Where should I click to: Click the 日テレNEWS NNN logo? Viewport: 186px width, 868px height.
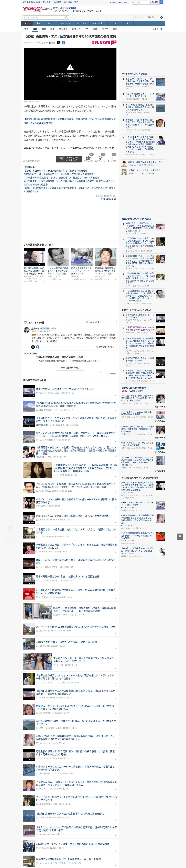click(x=104, y=42)
